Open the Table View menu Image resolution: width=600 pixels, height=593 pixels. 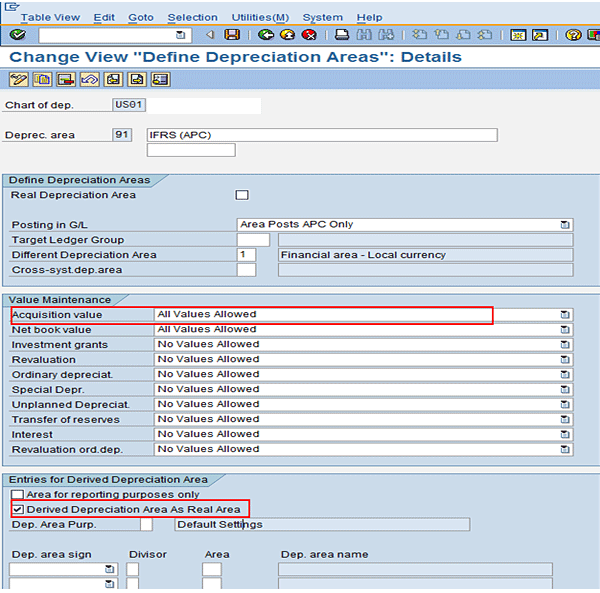(x=50, y=17)
